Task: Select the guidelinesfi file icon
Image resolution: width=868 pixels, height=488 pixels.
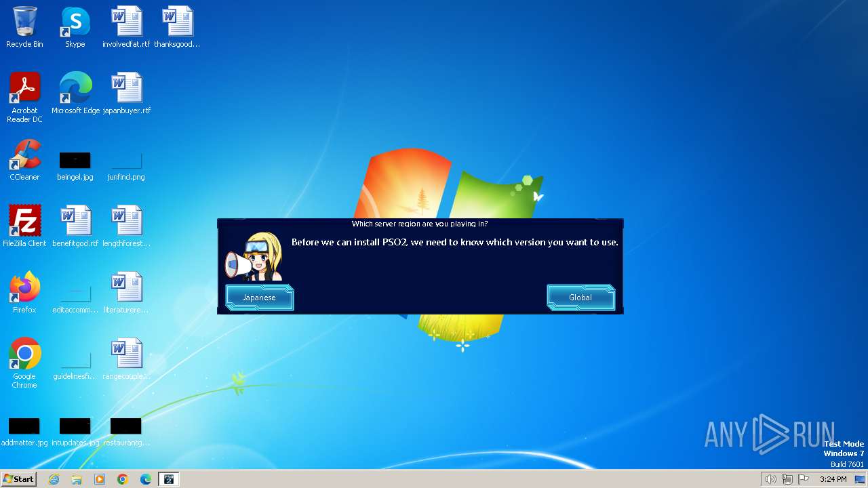Action: click(x=75, y=364)
